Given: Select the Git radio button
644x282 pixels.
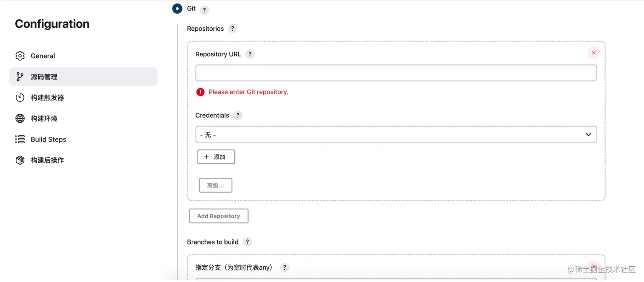Looking at the screenshot, I should point(177,9).
